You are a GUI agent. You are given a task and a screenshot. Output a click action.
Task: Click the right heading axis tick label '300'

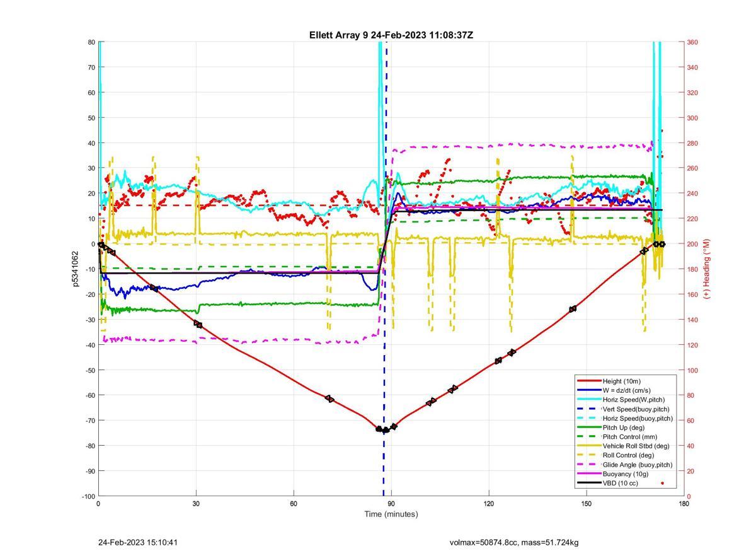pos(692,118)
